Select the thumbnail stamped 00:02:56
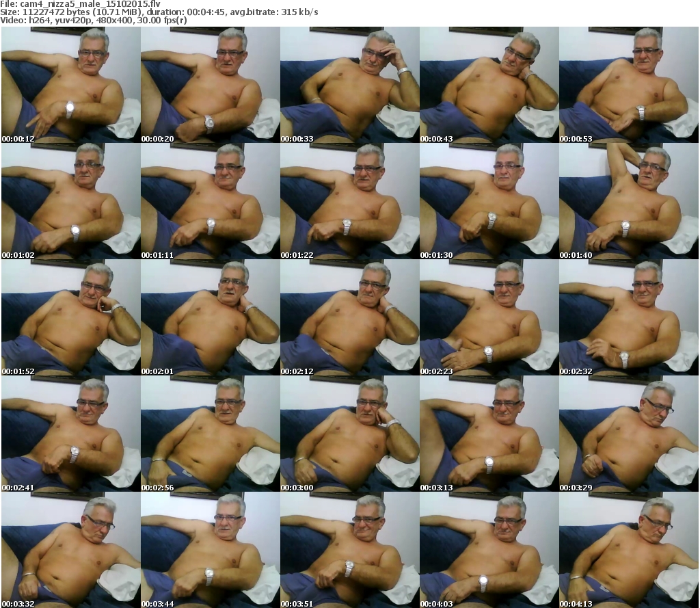 211,434
